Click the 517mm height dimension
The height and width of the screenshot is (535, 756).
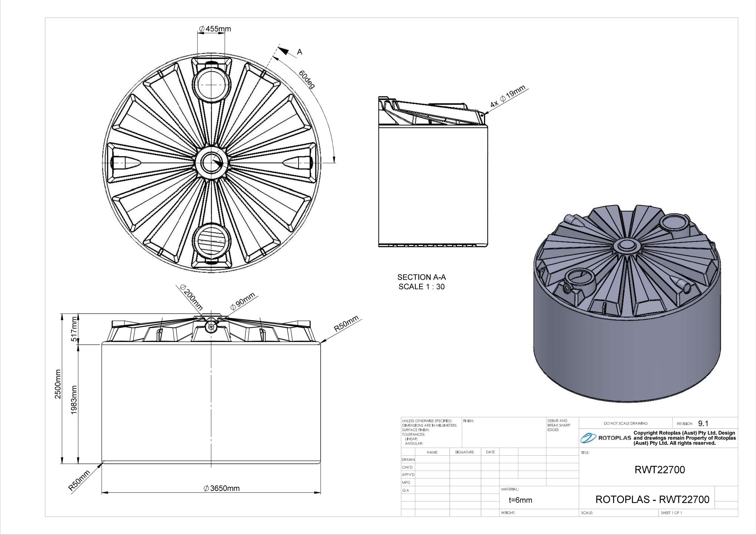tap(74, 329)
